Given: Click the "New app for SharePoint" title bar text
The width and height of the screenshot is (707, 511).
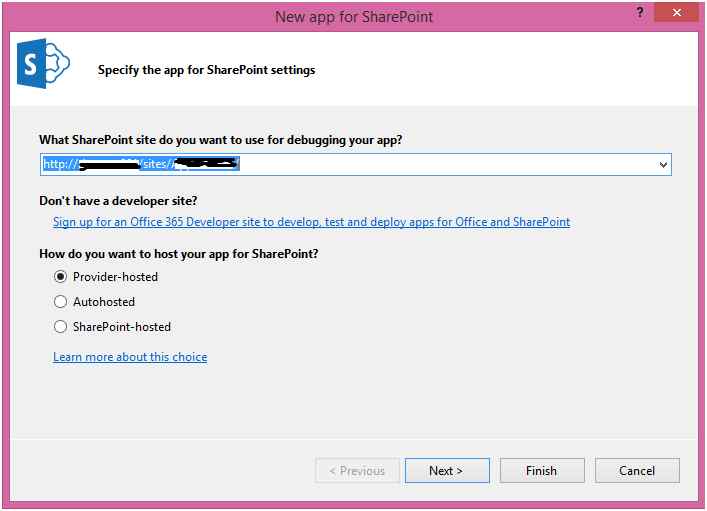Looking at the screenshot, I should coord(354,17).
